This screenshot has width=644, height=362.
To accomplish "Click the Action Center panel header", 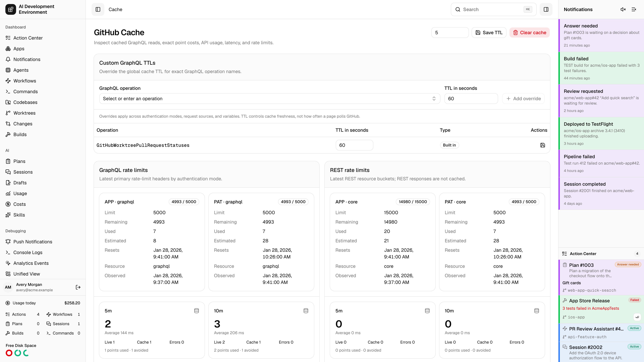I will click(601, 254).
